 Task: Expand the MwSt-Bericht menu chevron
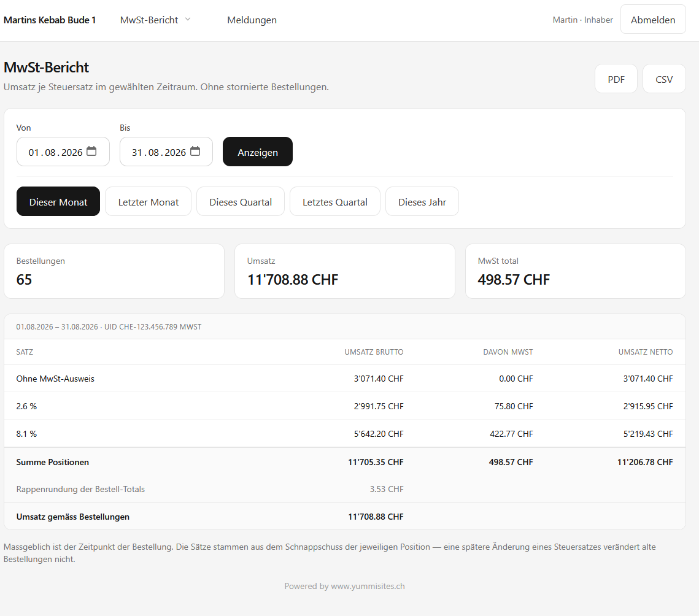pyautogui.click(x=188, y=19)
